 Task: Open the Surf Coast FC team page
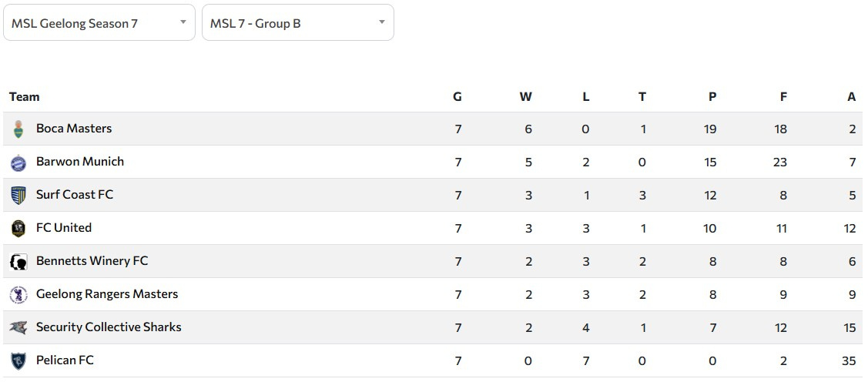[75, 195]
